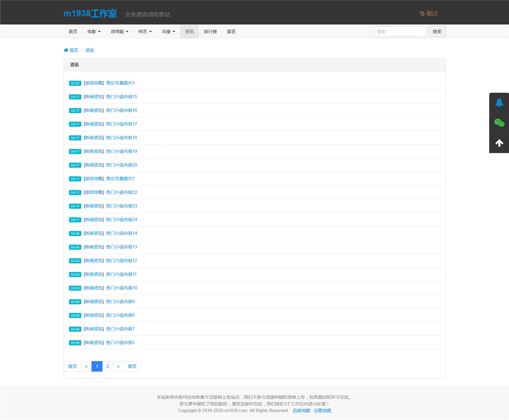
Task: Expand the 动漫 dropdown menu
Action: (x=168, y=31)
